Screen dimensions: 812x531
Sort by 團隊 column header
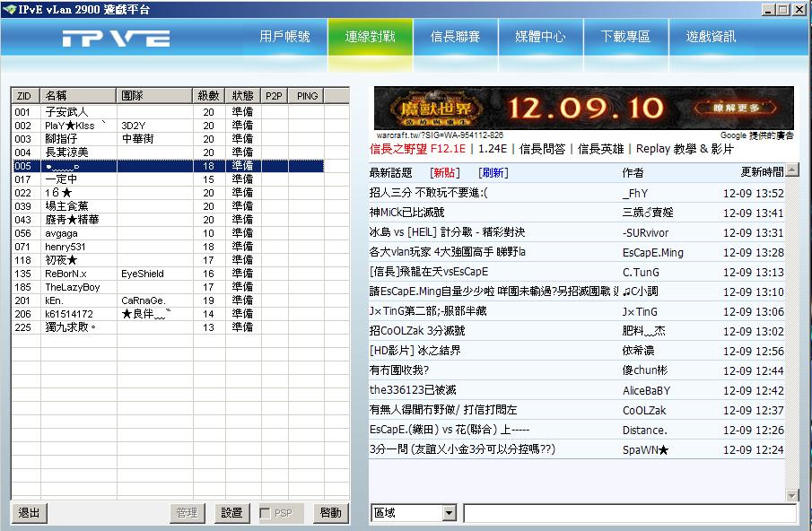(x=154, y=96)
